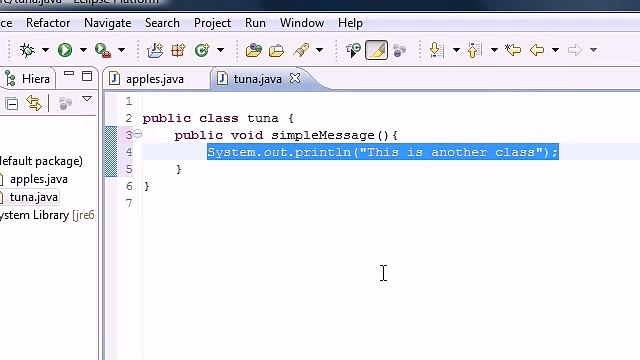Toggle Link with Editor icon

34,103
